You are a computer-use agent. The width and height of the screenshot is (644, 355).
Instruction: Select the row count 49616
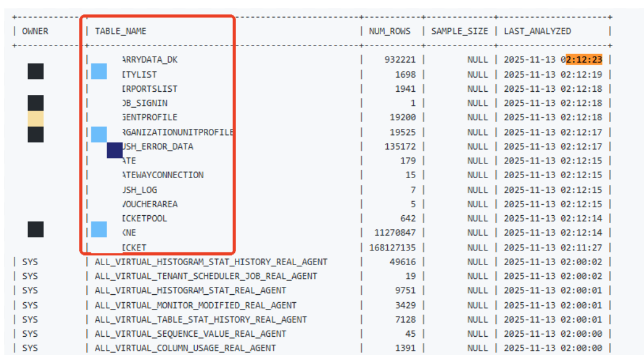click(403, 262)
